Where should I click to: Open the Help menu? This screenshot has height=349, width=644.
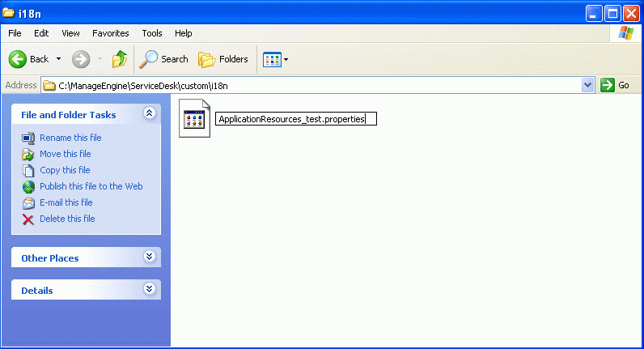coord(183,33)
